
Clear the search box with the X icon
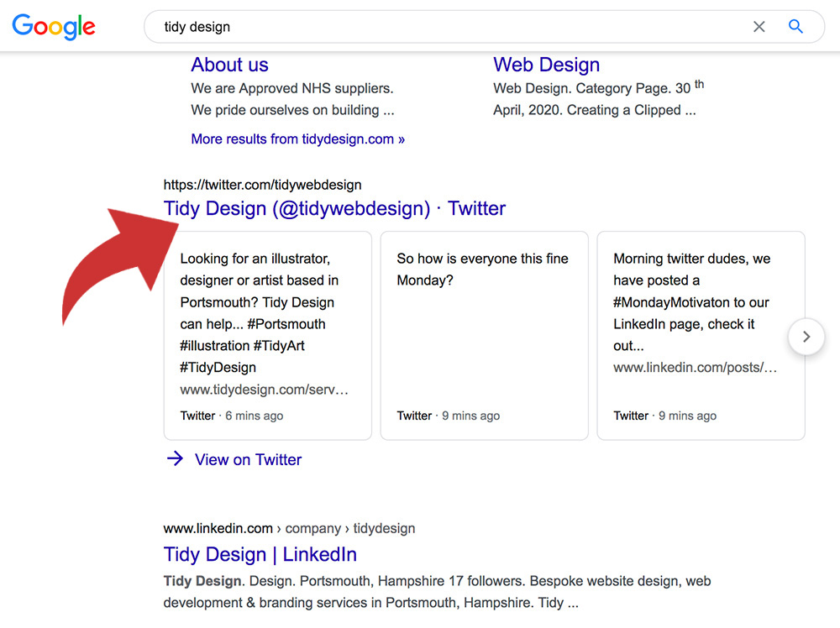[x=759, y=27]
